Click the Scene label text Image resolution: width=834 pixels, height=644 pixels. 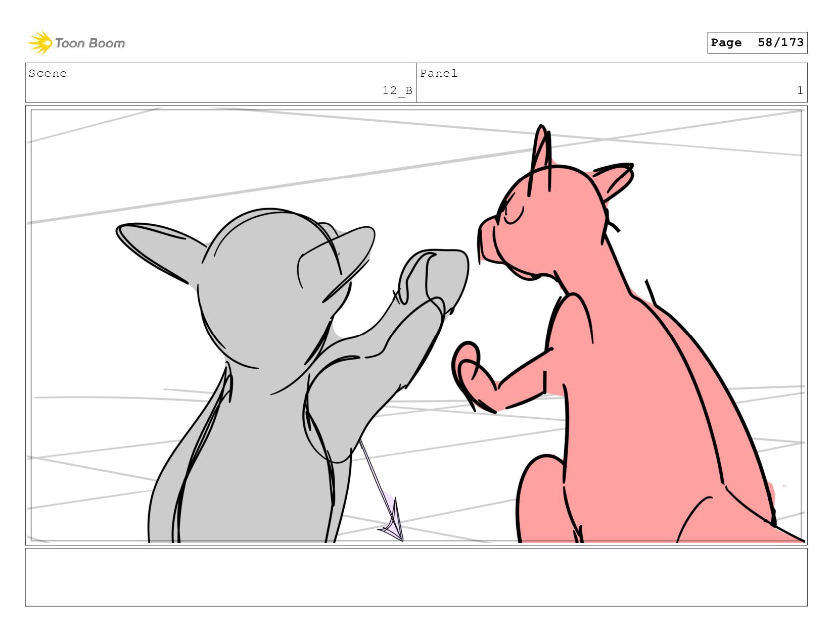pos(48,73)
